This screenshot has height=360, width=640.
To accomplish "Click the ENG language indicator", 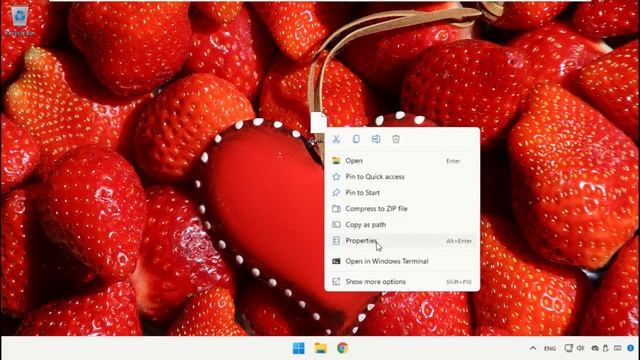I will coord(550,349).
